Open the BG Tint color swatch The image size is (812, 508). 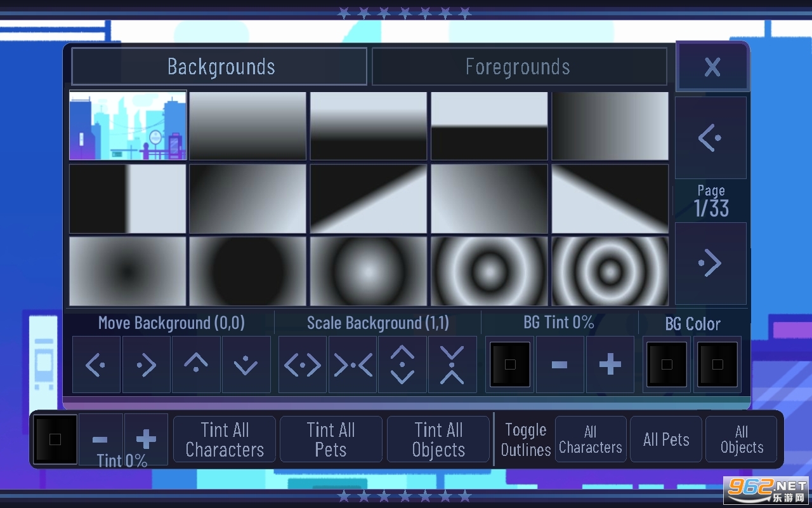[510, 364]
